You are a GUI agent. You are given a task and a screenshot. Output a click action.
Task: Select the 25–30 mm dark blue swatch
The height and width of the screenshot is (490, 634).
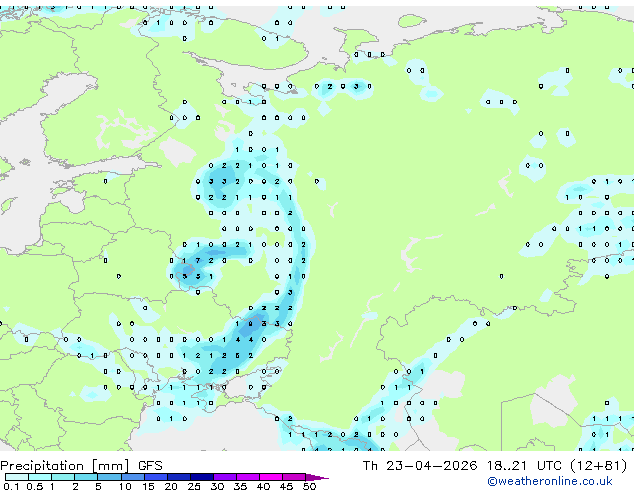pyautogui.click(x=201, y=477)
